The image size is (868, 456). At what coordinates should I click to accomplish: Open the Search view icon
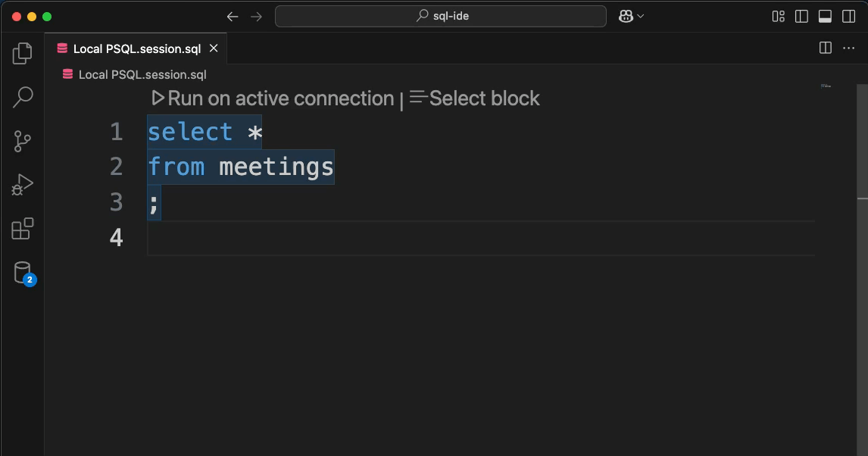(23, 97)
